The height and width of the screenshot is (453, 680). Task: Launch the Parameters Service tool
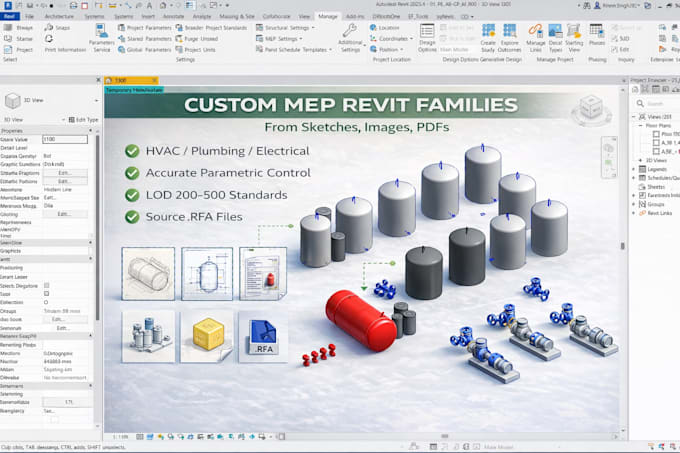click(x=101, y=38)
